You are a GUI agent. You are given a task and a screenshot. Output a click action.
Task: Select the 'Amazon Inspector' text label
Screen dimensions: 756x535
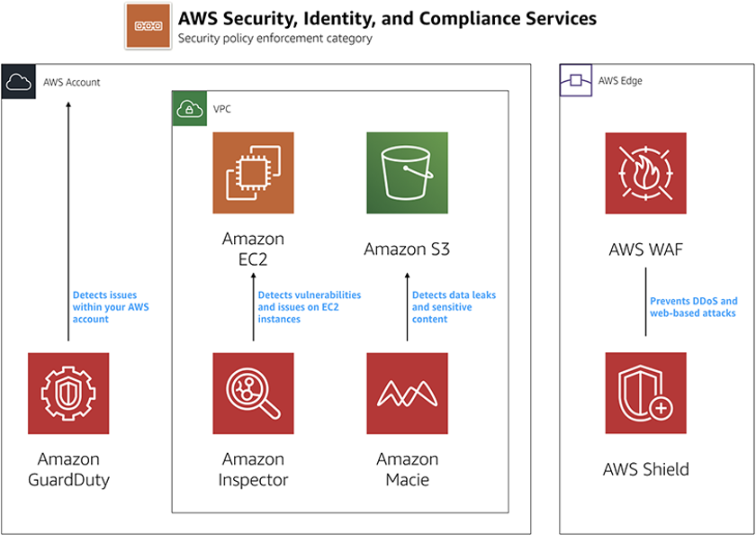(x=253, y=470)
